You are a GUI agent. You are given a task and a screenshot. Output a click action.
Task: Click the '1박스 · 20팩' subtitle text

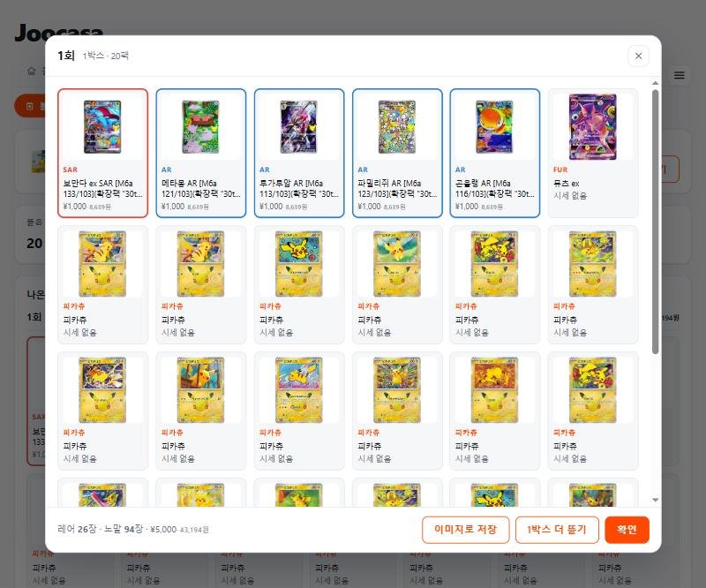click(x=105, y=56)
